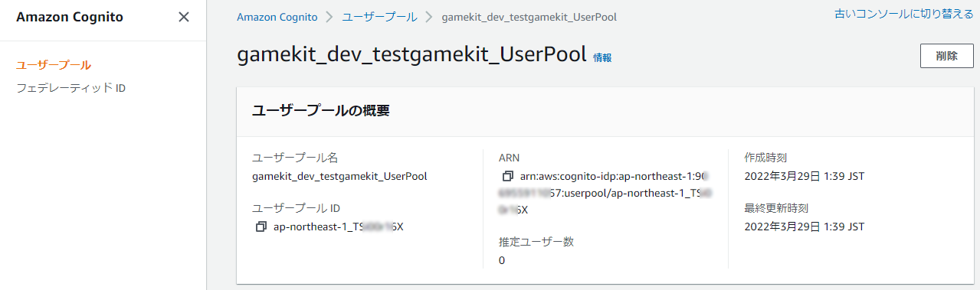Viewport: 980px width, 290px height.
Task: Click the 削除 button
Action: [946, 56]
